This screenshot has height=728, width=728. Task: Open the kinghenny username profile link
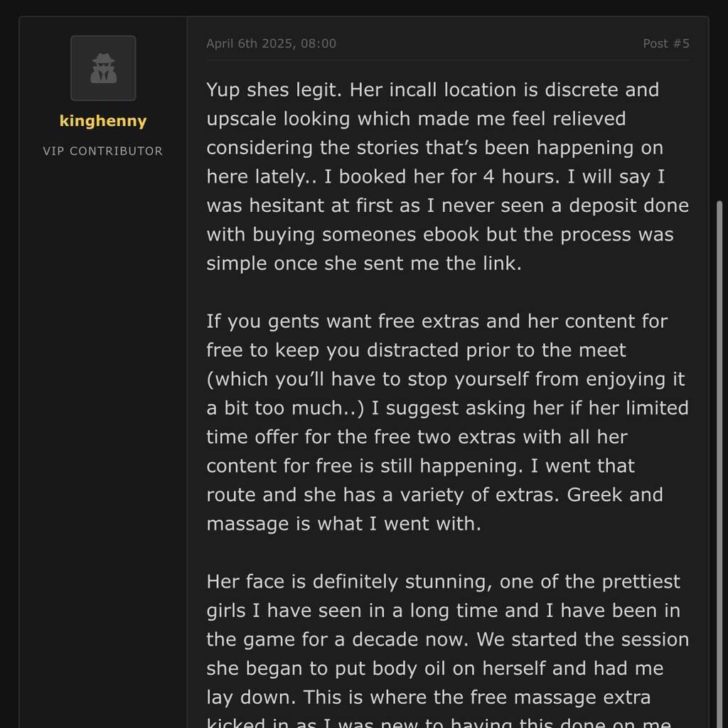(103, 121)
